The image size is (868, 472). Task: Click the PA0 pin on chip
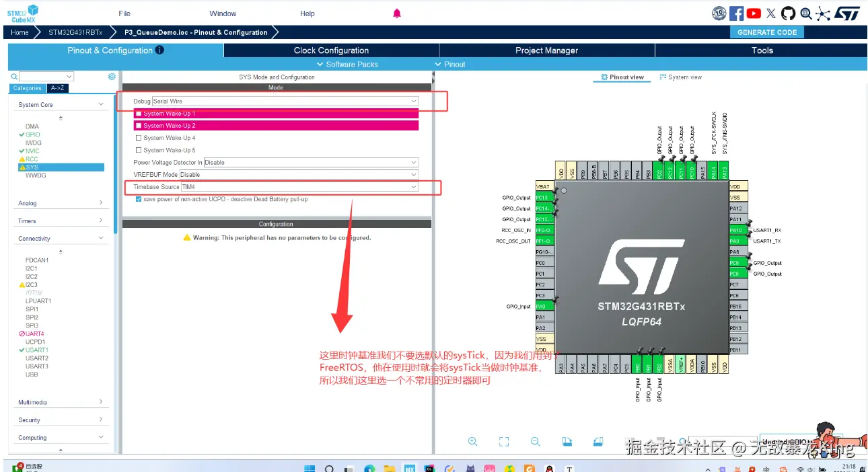click(544, 306)
